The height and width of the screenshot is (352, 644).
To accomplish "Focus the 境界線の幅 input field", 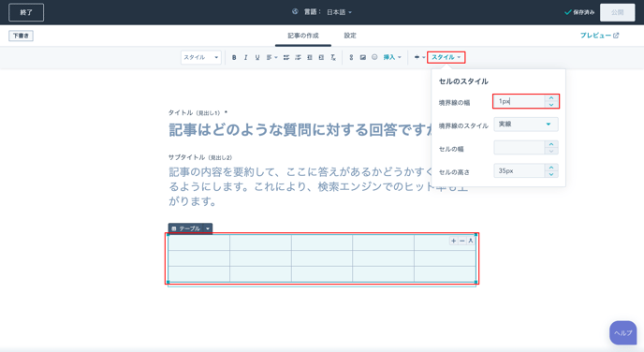I will (x=520, y=101).
